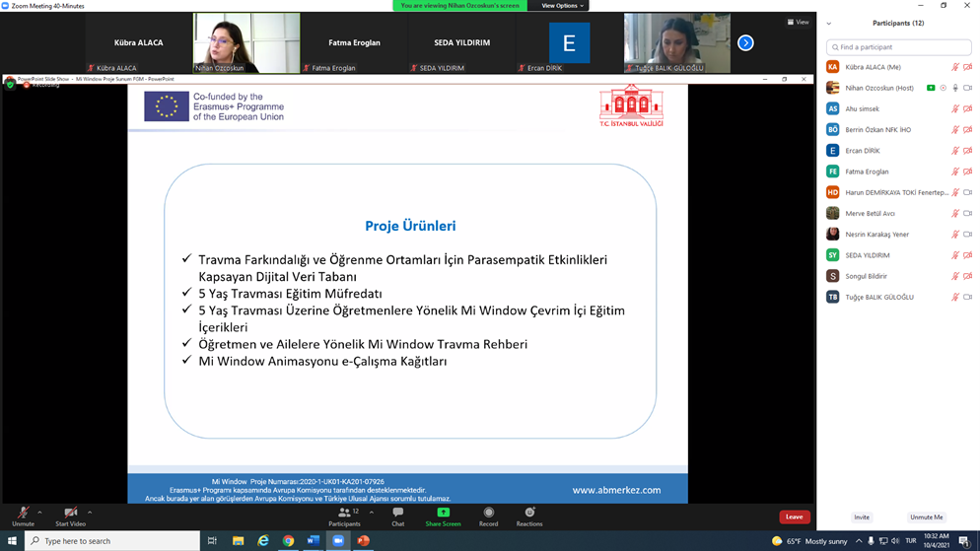Open audio options arrow next to Unmute

[39, 512]
